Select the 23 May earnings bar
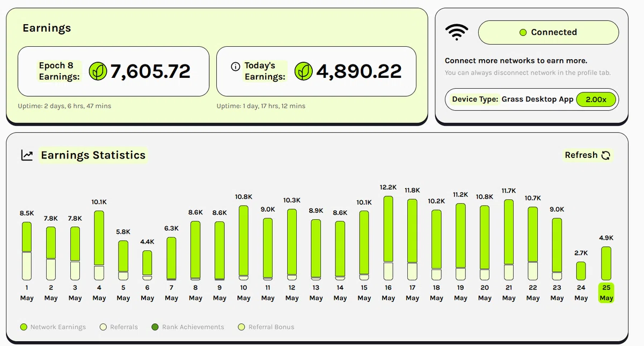This screenshot has height=346, width=644. tap(557, 249)
